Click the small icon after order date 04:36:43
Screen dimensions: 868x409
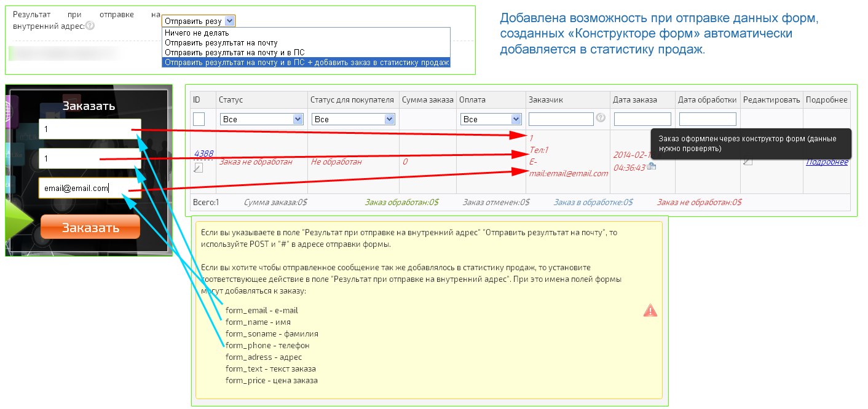coord(652,166)
